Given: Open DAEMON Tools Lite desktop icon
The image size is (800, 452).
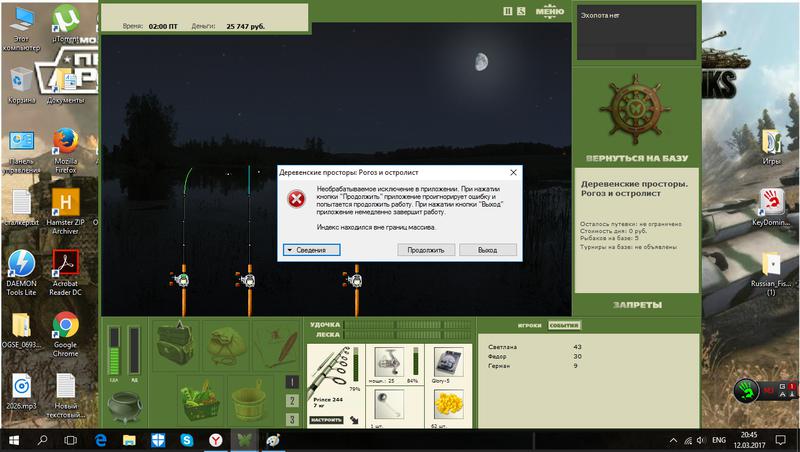Looking at the screenshot, I should 21,273.
